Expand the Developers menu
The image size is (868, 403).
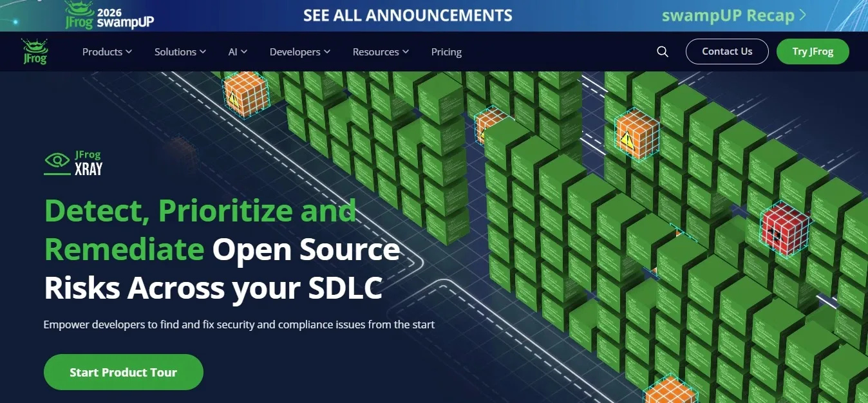300,52
